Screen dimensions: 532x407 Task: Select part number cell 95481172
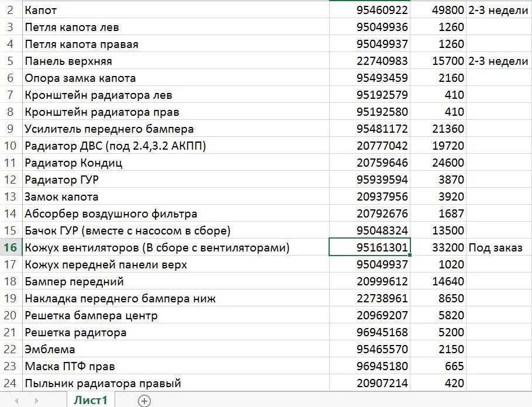[370, 129]
